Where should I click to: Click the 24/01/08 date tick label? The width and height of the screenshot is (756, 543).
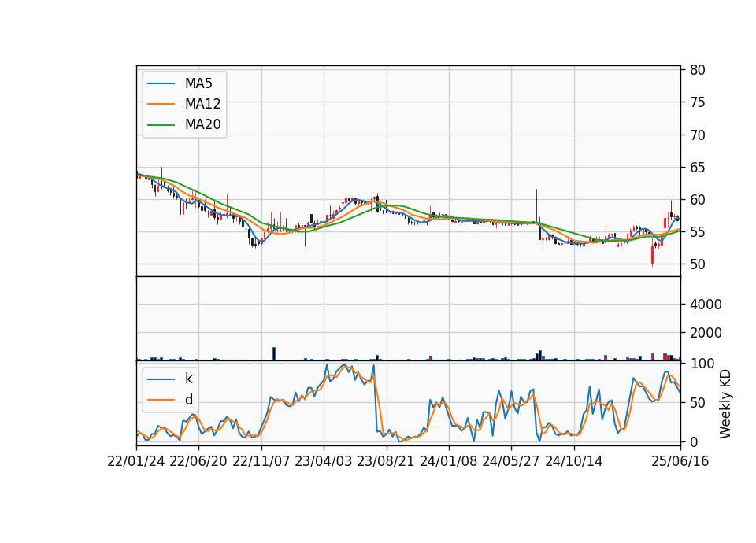(448, 461)
